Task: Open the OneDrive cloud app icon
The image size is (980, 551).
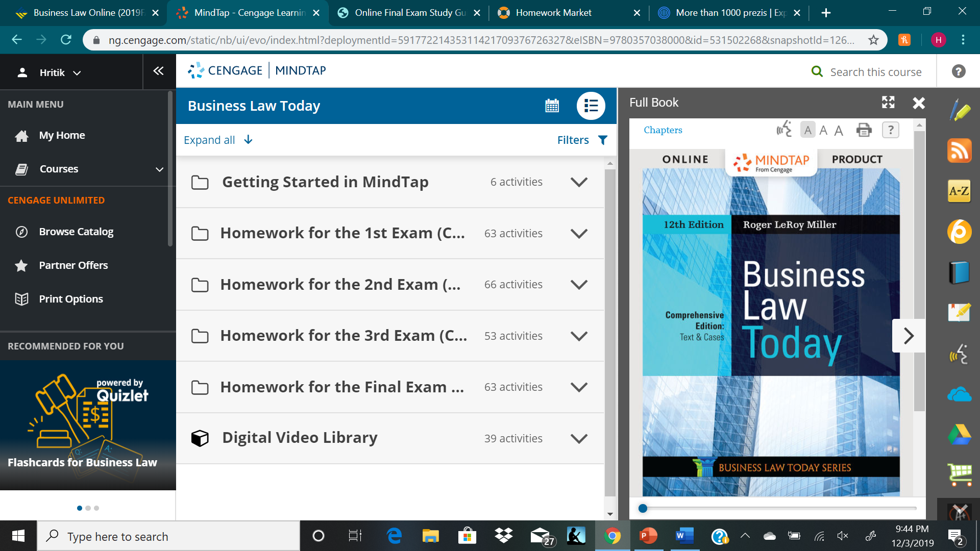Action: 959,395
